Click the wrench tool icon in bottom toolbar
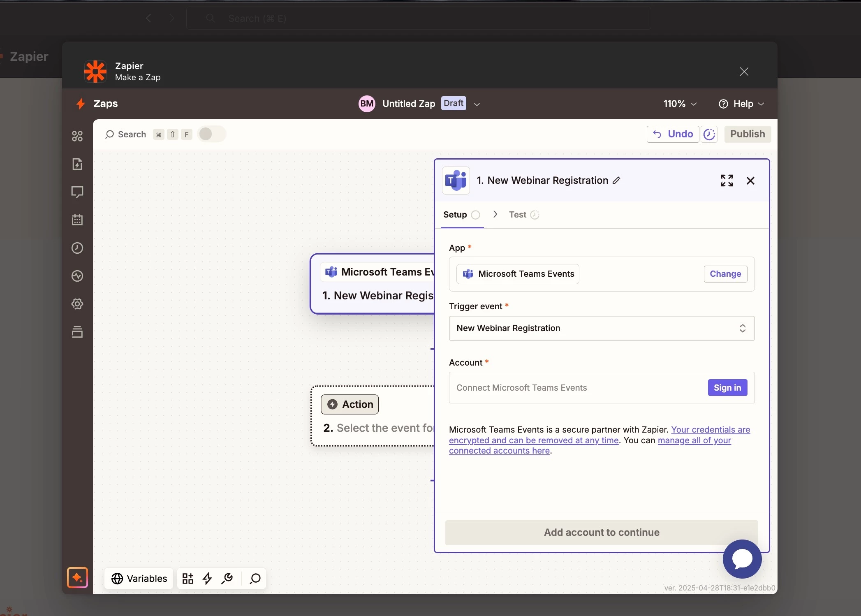The image size is (861, 616). click(227, 579)
